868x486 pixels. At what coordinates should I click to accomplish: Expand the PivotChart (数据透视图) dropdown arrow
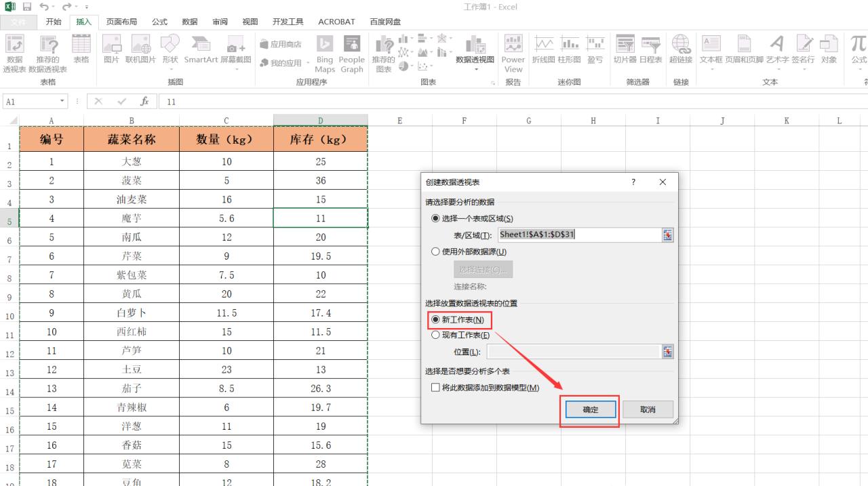tap(475, 68)
